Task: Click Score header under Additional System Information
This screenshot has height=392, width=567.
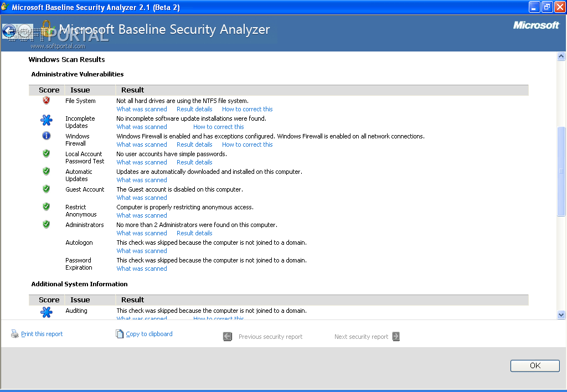Action: [x=49, y=300]
